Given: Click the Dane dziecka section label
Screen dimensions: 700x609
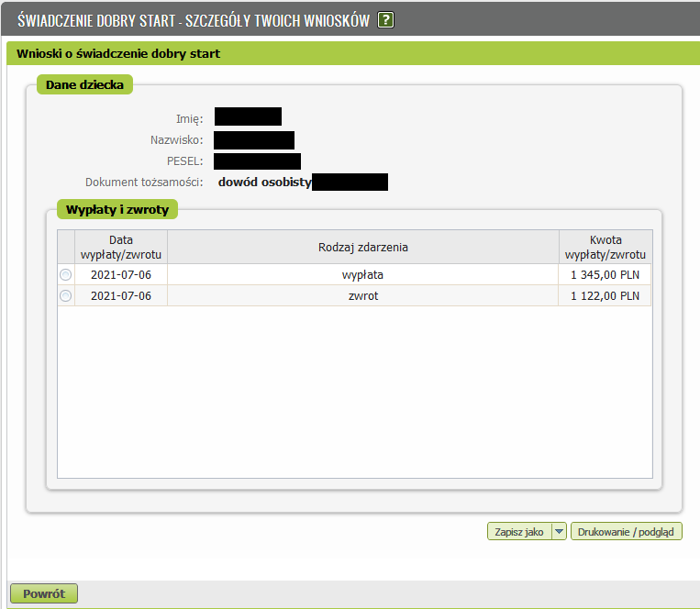Looking at the screenshot, I should tap(84, 84).
